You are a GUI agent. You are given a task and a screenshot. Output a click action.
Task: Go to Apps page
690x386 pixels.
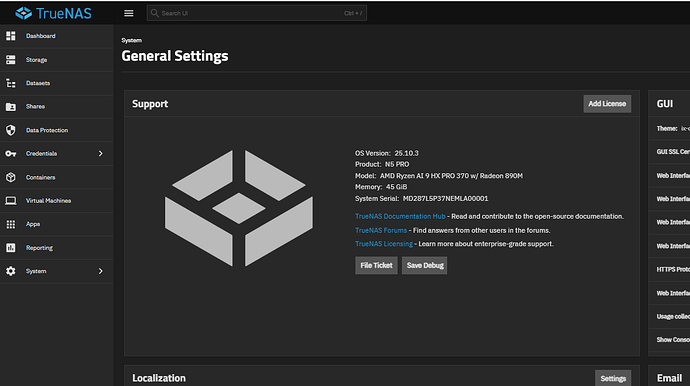tap(56, 224)
